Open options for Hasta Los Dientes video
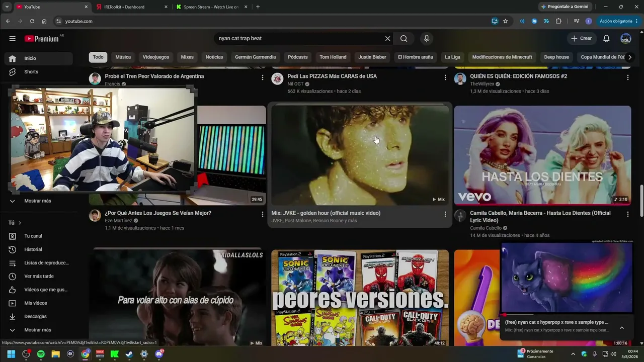The width and height of the screenshot is (644, 362). pyautogui.click(x=627, y=214)
